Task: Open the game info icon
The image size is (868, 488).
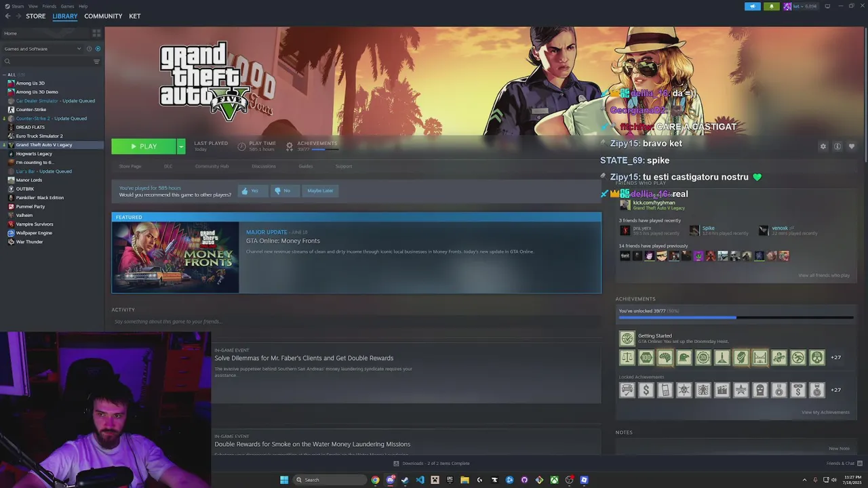Action: pyautogui.click(x=837, y=146)
